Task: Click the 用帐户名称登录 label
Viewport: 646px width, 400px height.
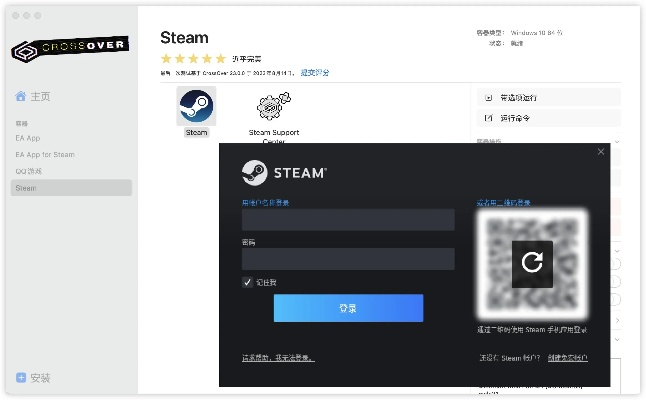Action: coord(265,203)
